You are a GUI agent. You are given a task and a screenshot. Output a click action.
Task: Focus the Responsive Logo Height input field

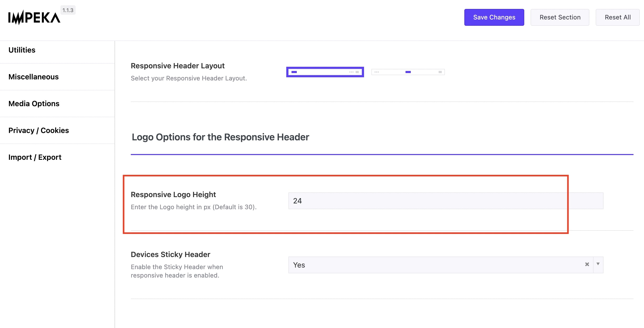[445, 201]
